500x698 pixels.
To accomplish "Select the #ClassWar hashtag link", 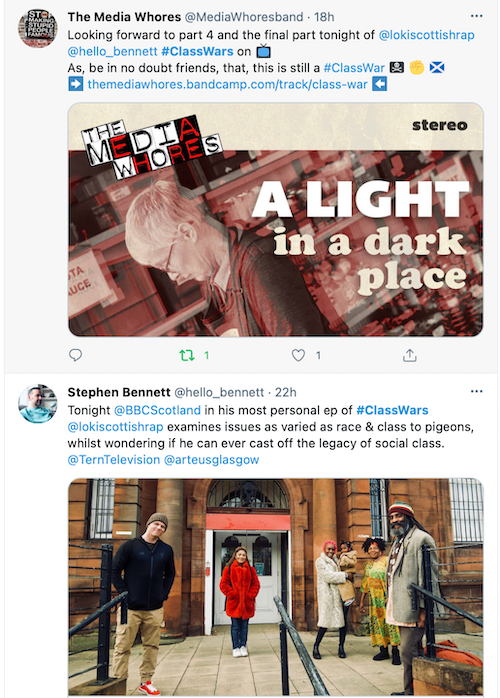I will [x=354, y=68].
